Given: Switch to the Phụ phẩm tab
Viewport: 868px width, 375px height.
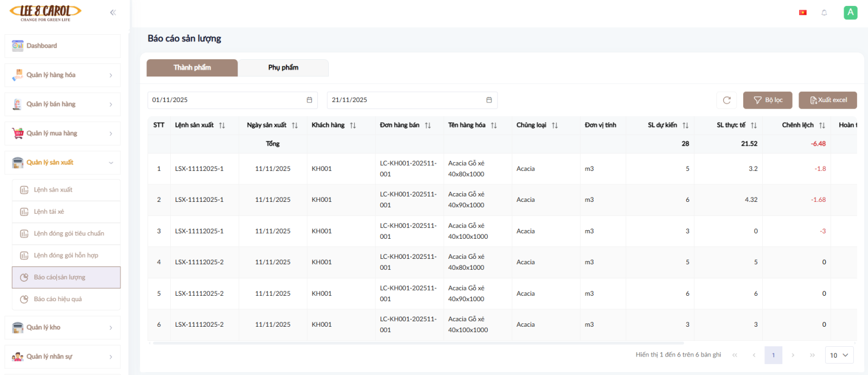Looking at the screenshot, I should point(283,68).
